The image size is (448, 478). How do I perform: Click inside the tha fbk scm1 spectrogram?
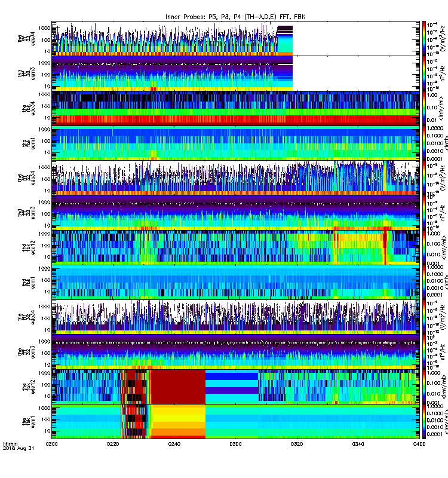[x=235, y=143]
